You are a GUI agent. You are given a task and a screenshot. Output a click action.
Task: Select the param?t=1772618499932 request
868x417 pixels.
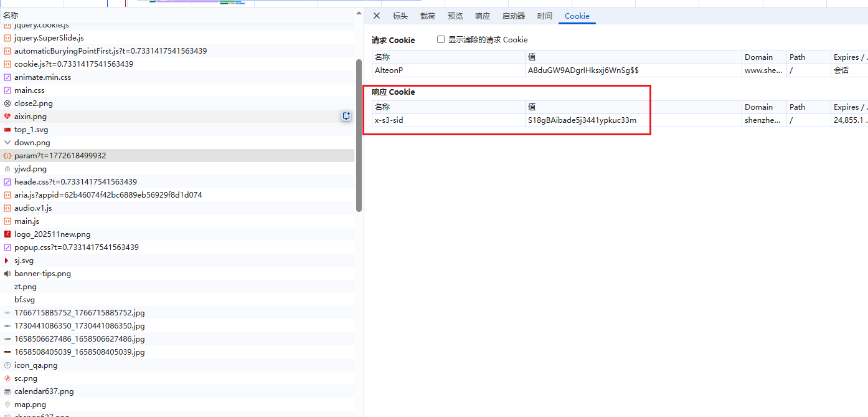177,156
